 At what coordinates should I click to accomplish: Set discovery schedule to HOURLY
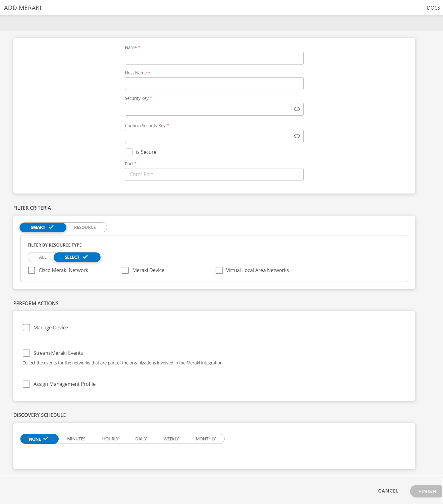(x=110, y=439)
